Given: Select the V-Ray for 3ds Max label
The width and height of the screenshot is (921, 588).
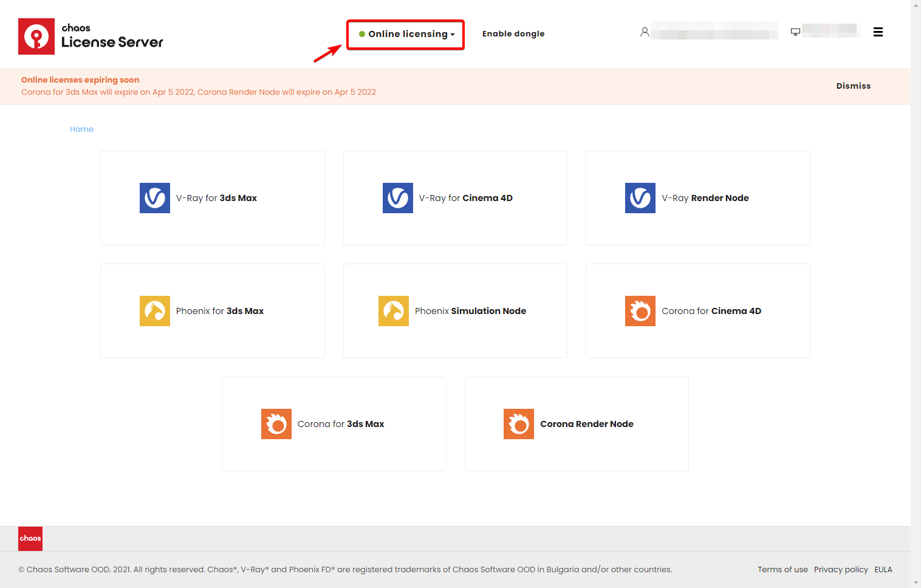Looking at the screenshot, I should 216,198.
